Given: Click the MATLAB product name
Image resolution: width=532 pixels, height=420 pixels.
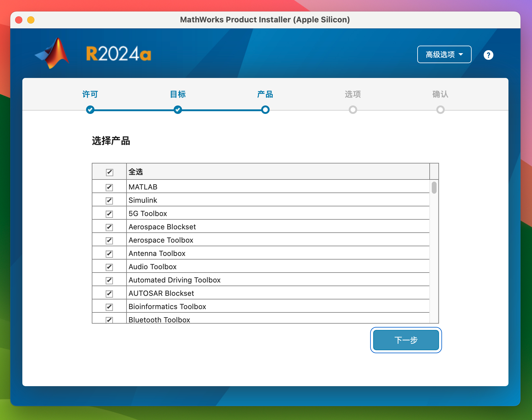Looking at the screenshot, I should [x=143, y=187].
